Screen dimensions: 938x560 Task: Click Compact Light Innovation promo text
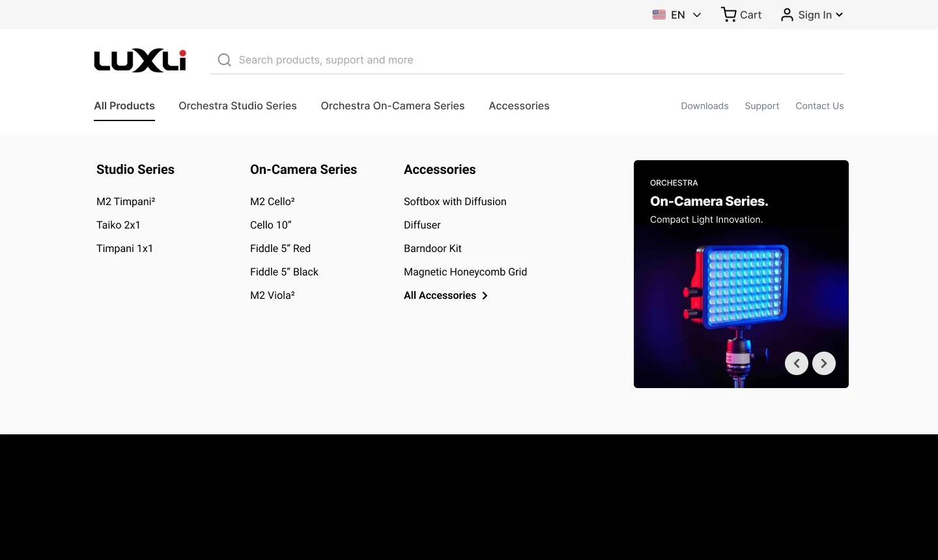coord(707,219)
